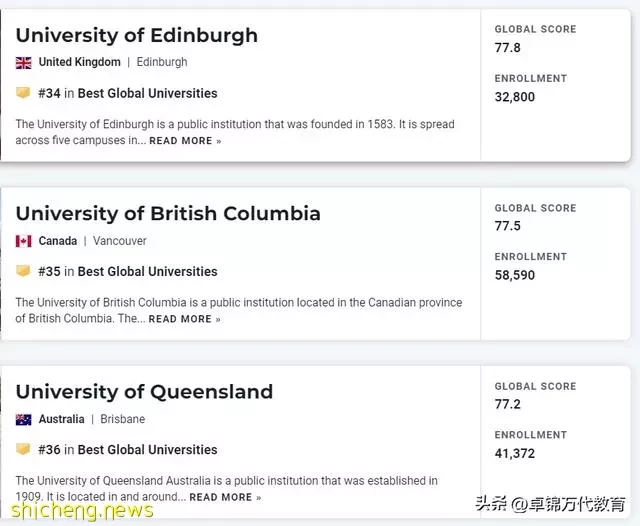This screenshot has width=640, height=526.
Task: Click the Australia flag icon
Action: click(23, 419)
